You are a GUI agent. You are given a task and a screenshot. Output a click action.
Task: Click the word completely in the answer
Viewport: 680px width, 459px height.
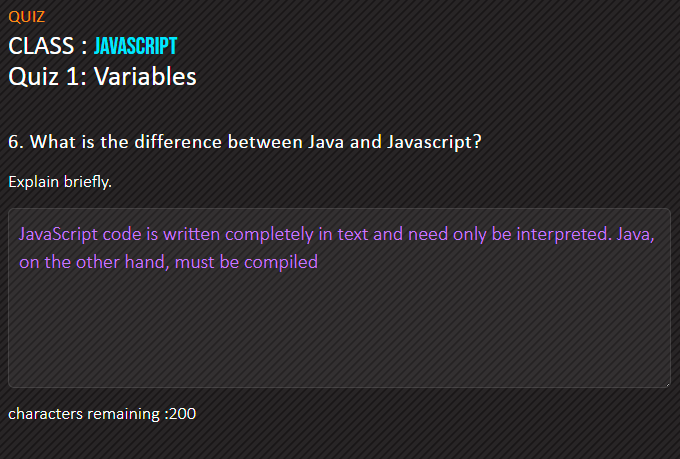click(x=269, y=235)
